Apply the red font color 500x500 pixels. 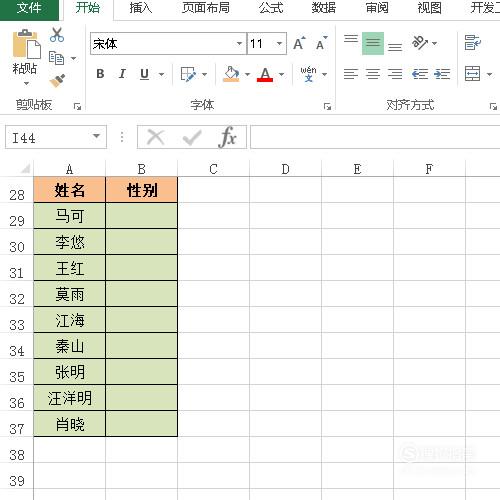pyautogui.click(x=265, y=74)
